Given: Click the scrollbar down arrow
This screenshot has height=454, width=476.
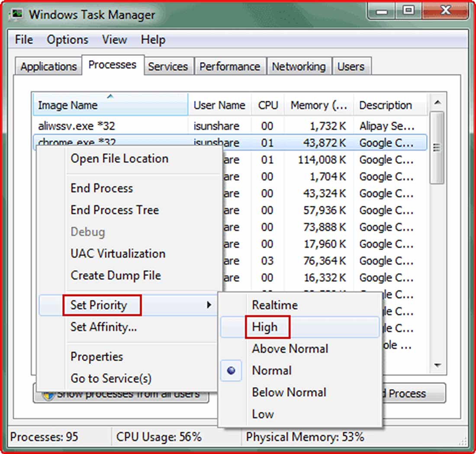Looking at the screenshot, I should [437, 365].
